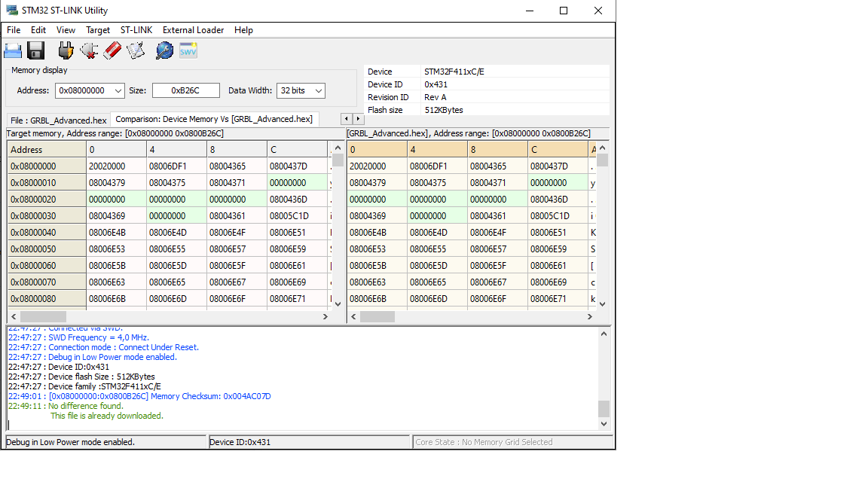The width and height of the screenshot is (868, 488).
Task: Click cell 08005C1D in Target memory grid
Action: pos(298,216)
